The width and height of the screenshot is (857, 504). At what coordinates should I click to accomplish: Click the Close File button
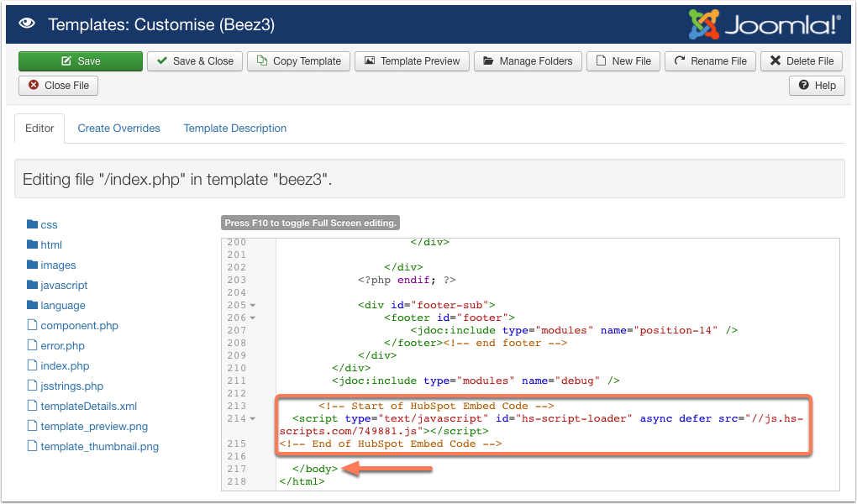(59, 86)
